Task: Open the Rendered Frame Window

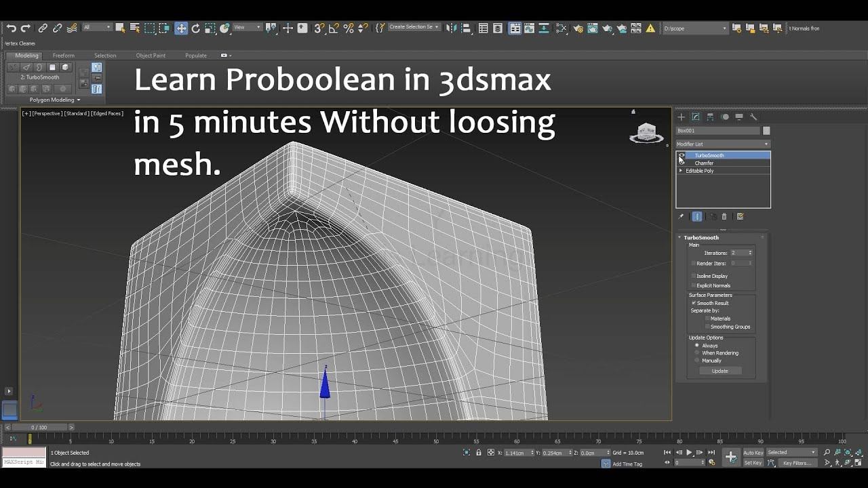Action: pos(593,28)
